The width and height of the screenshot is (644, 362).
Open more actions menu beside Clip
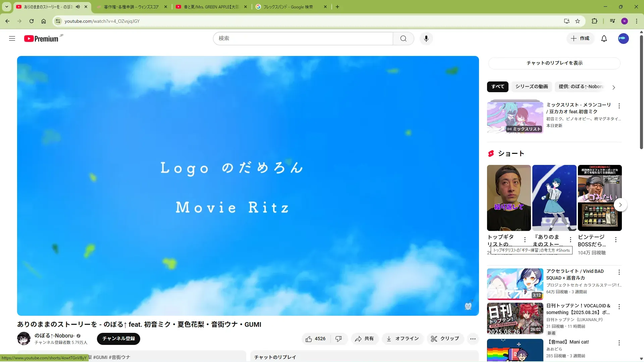(473, 339)
